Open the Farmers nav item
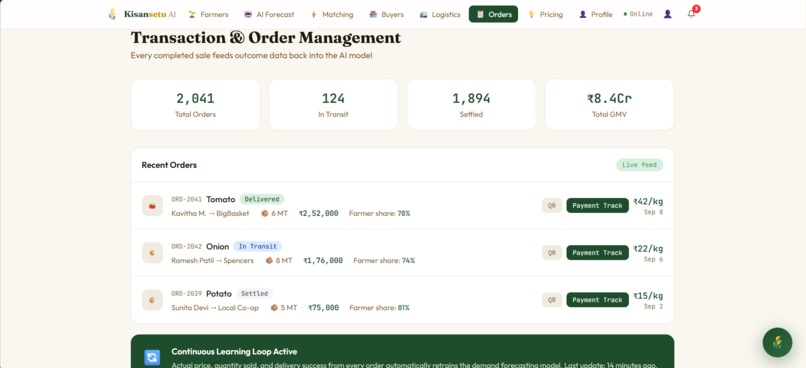Screen dimensions: 806x368 (208, 14)
